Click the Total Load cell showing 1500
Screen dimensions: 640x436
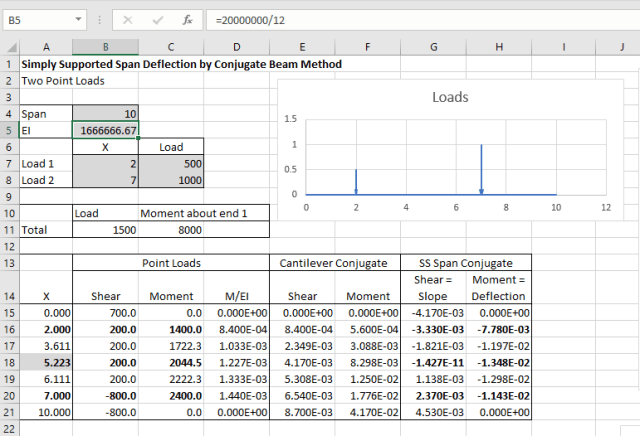coord(106,229)
